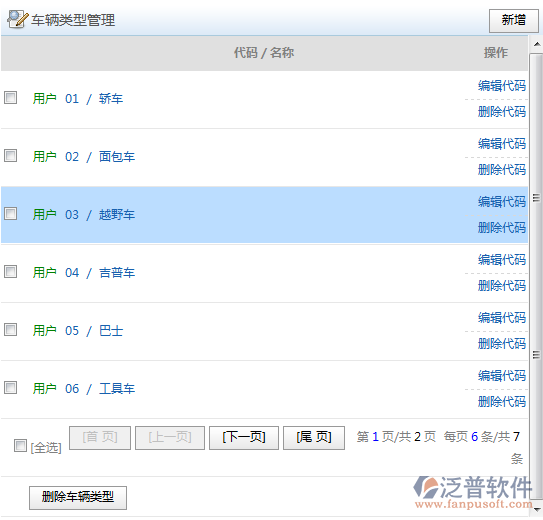Click the 删除车辆类型 button
This screenshot has height=520, width=543.
(x=78, y=497)
